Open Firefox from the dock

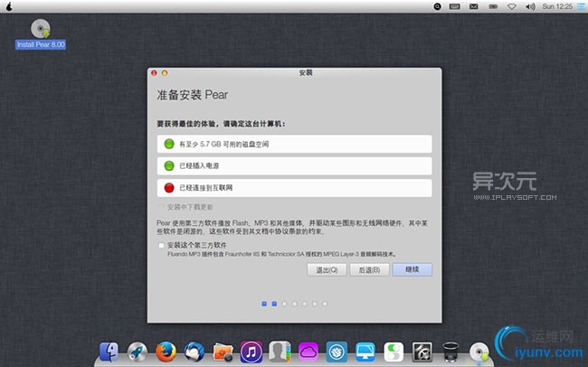(166, 352)
